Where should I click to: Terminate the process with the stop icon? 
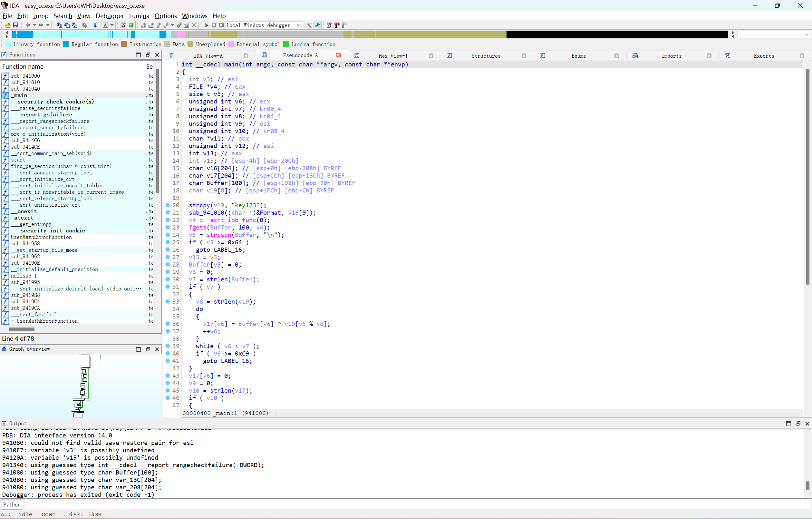tap(221, 25)
